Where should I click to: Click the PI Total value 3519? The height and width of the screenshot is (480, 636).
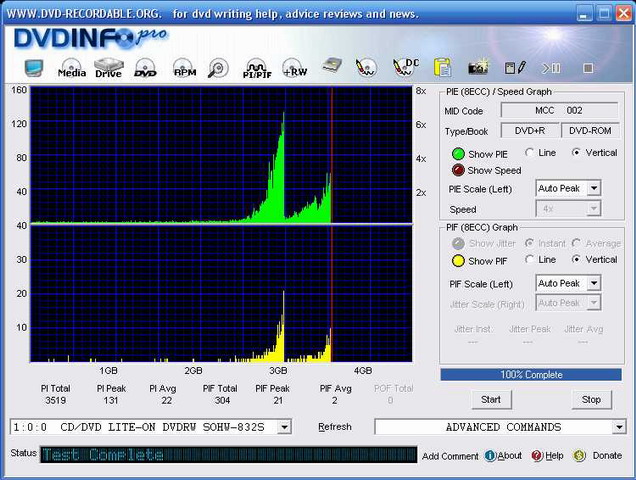click(56, 400)
